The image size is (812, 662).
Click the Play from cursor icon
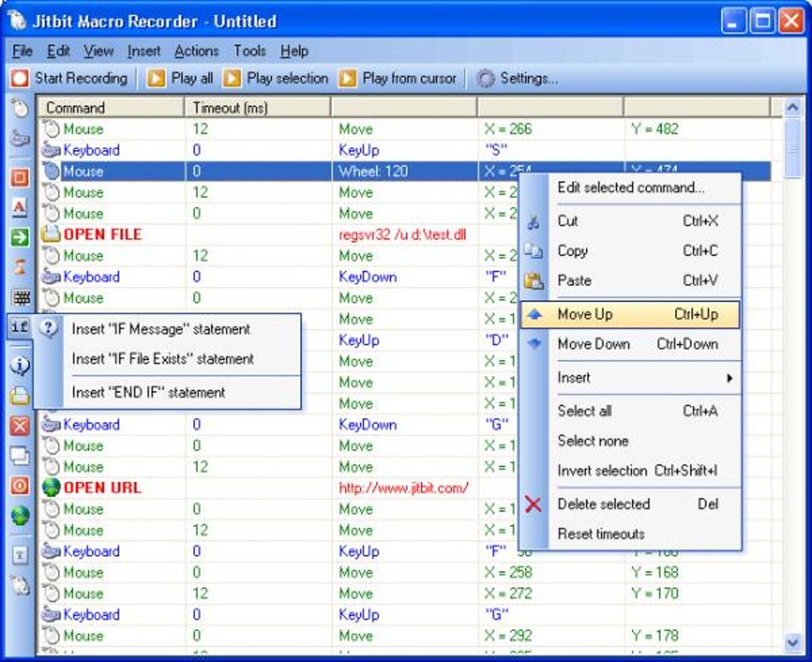tap(347, 79)
